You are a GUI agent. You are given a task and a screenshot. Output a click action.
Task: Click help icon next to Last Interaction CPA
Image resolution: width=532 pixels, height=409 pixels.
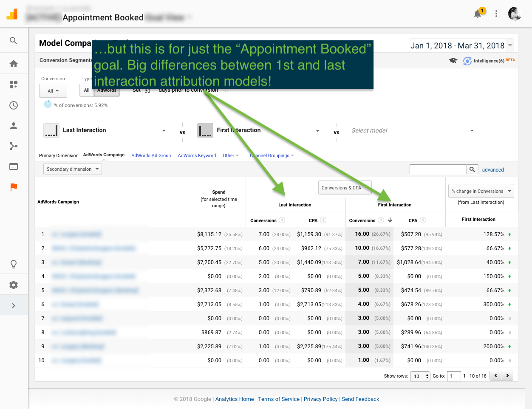click(323, 220)
